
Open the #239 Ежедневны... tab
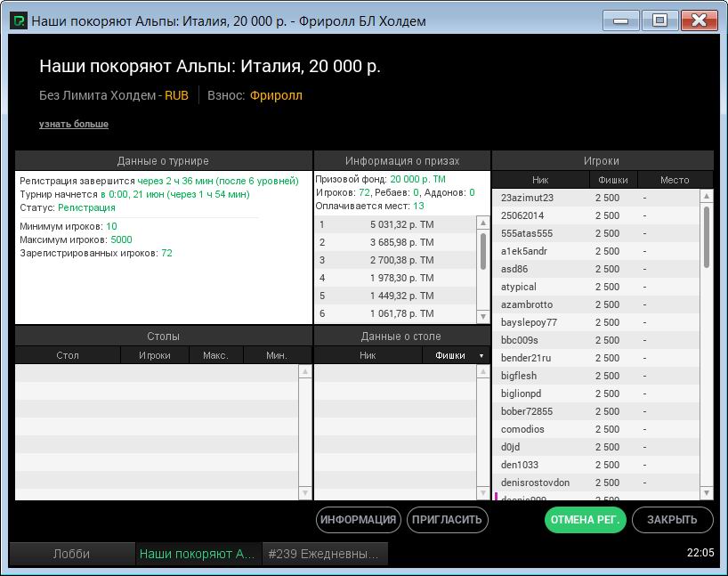(x=324, y=554)
